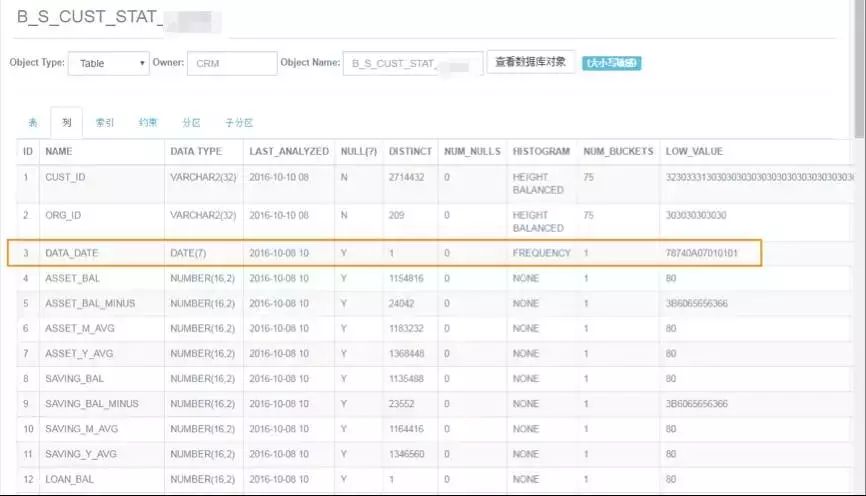
Task: Click the DATE(7) data type cell
Action: tap(188, 253)
